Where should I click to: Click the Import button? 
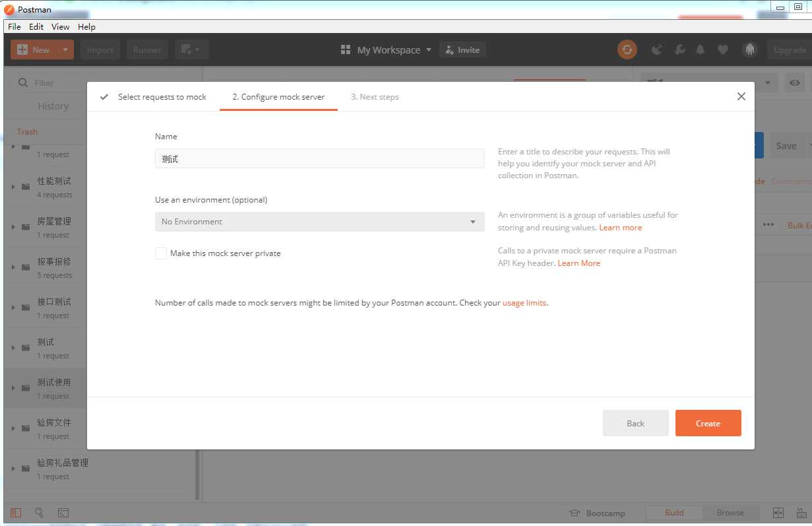(100, 49)
